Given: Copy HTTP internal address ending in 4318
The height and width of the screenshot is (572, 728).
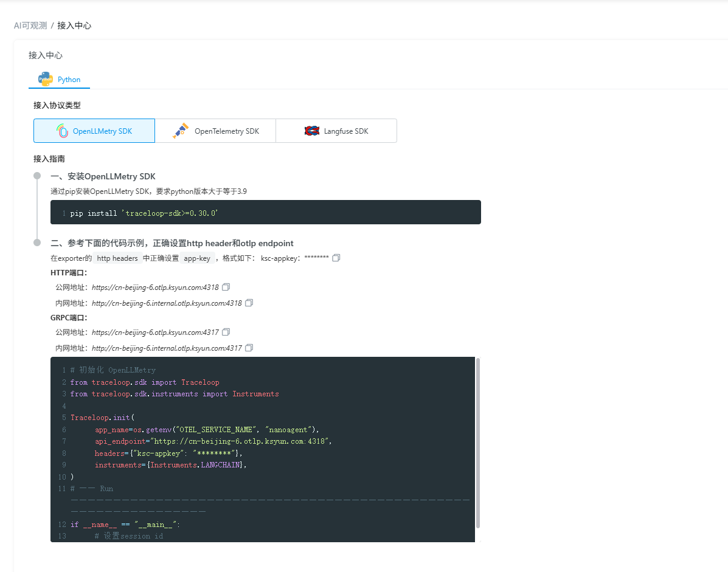Looking at the screenshot, I should tap(249, 303).
